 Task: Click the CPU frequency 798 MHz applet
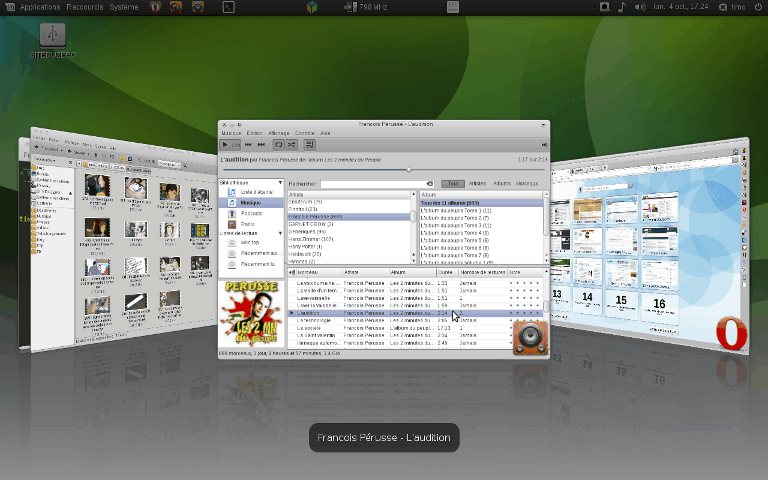pyautogui.click(x=366, y=7)
